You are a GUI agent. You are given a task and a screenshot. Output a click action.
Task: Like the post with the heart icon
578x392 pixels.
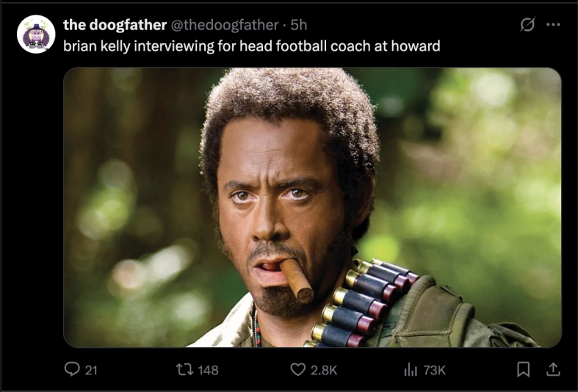297,369
